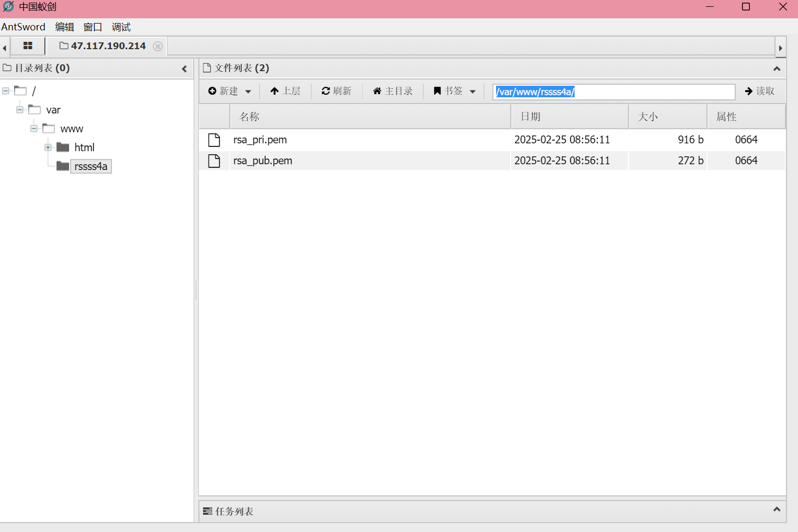Close the 47.117.190.214 tab
This screenshot has width=798, height=532.
[x=158, y=46]
